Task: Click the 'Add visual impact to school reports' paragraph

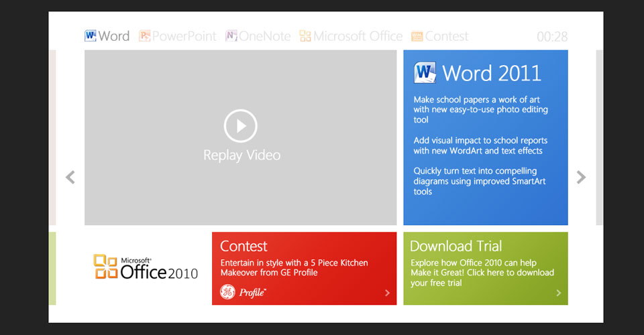Action: pos(480,145)
